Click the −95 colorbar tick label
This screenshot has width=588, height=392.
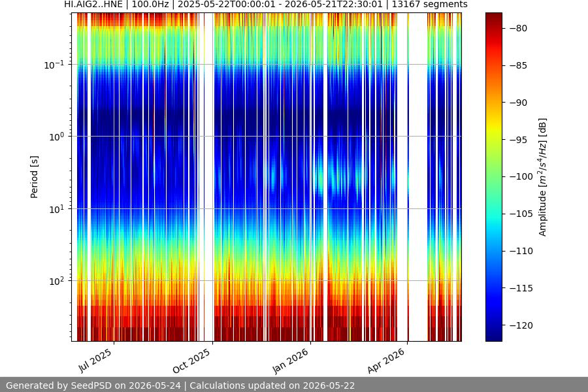518,140
